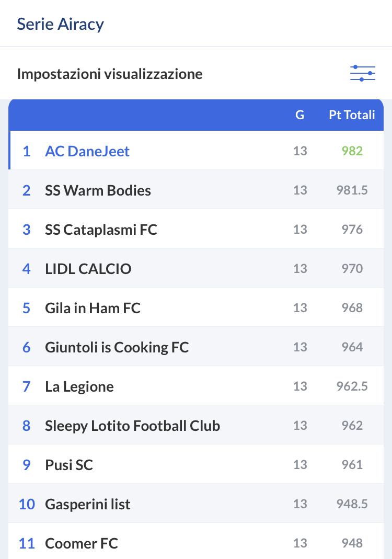Open SS Warm Bodies team

point(98,190)
